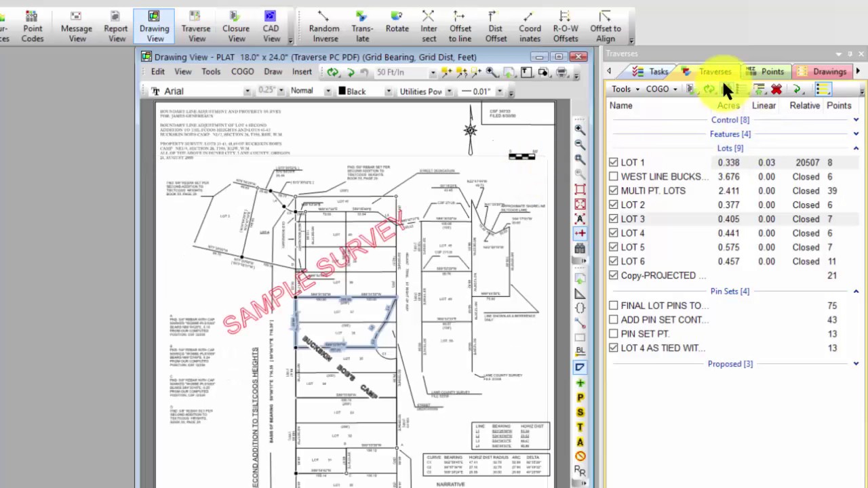868x488 pixels.
Task: Uncheck the MULTI PT. LOTS checkbox
Action: (x=614, y=191)
